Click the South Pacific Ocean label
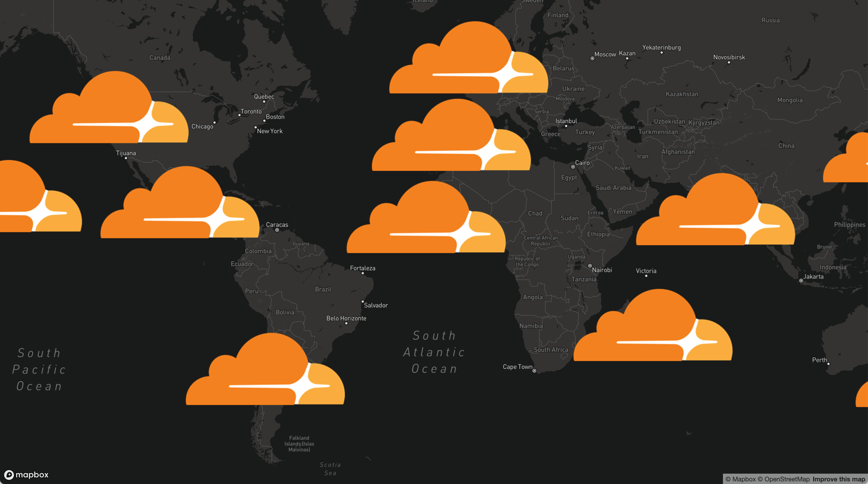The image size is (868, 484). click(39, 369)
